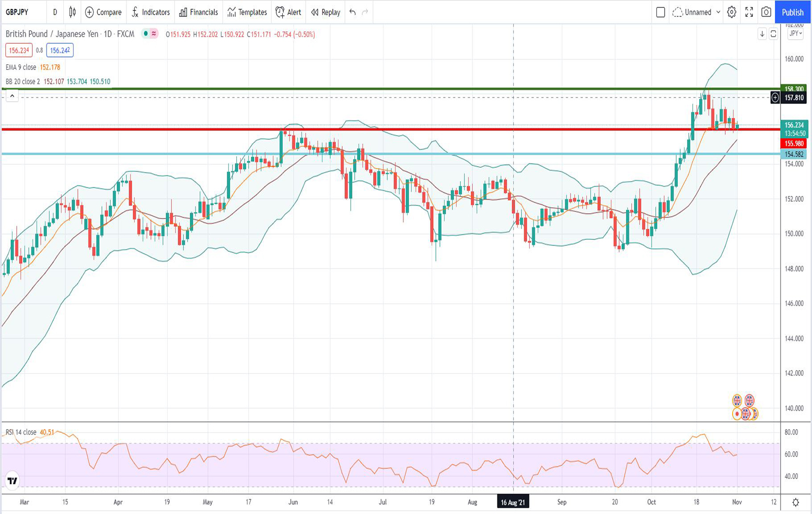Open the bottom-right time axis settings gear
Viewport: 812px width, 514px height.
point(795,503)
